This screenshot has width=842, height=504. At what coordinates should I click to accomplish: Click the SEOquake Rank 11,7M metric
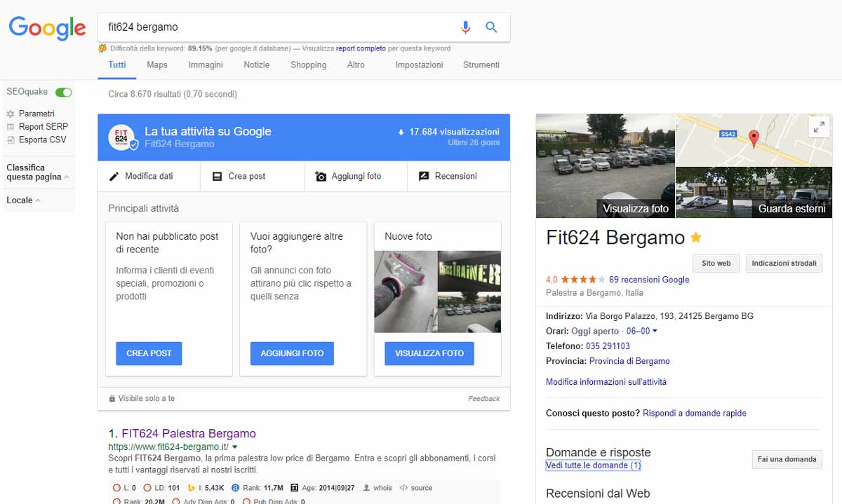258,488
